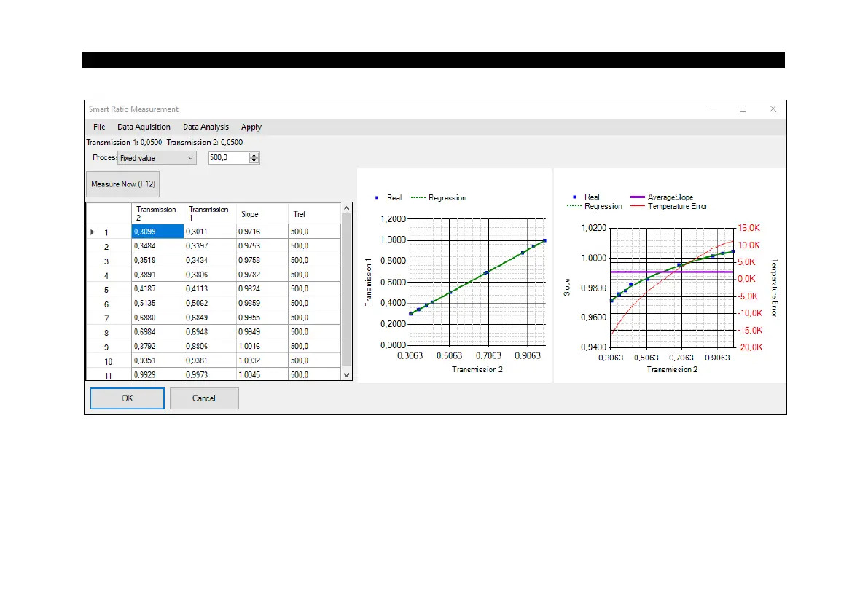Select cell 0,3011 in row 1
The height and width of the screenshot is (611, 868).
(210, 232)
